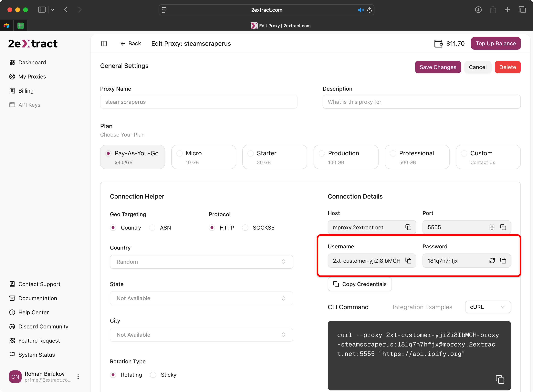Copy the Port number with copy icon
533x392 pixels.
coord(503,227)
